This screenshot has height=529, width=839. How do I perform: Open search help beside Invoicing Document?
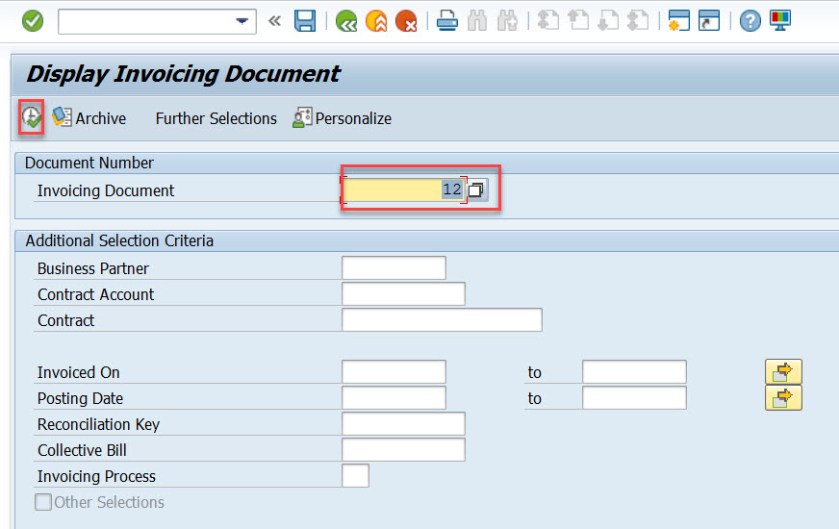477,189
